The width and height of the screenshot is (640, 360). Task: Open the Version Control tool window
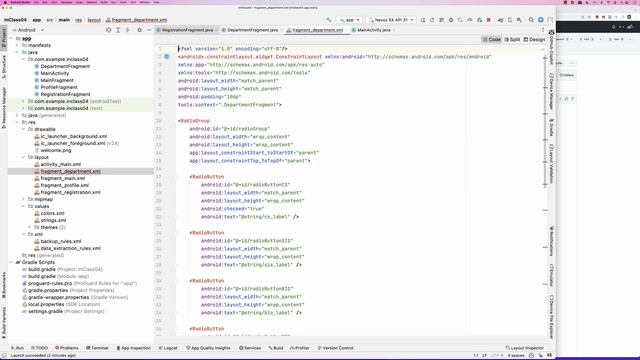point(336,348)
